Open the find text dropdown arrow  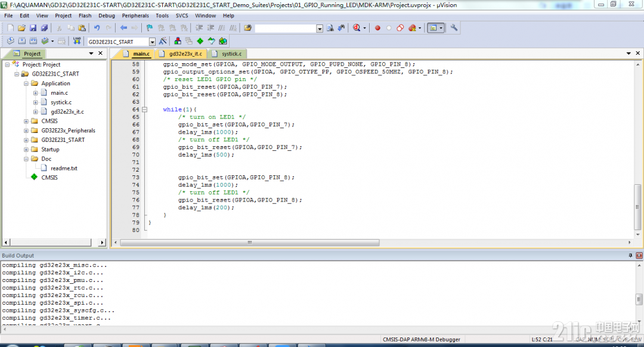320,29
